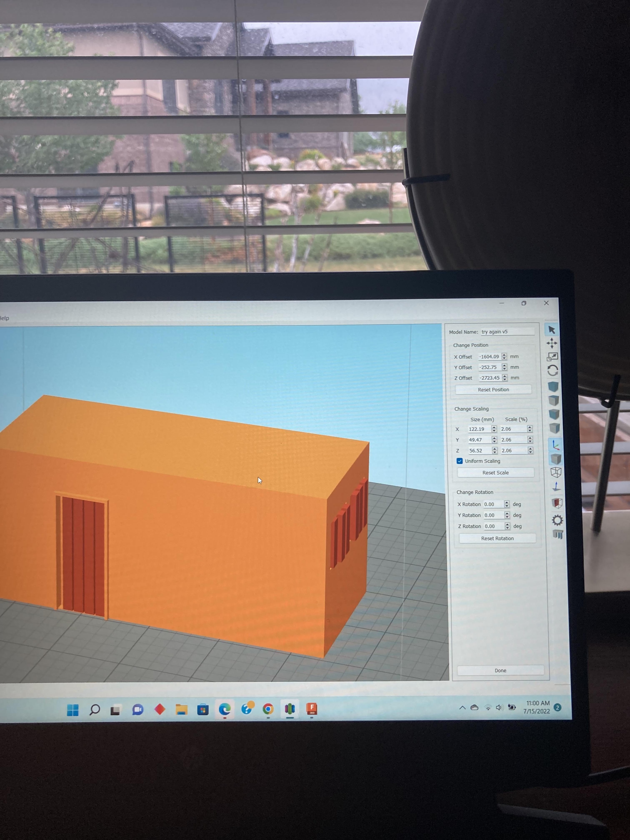The image size is (630, 840).
Task: Click the Model Name text field
Action: click(507, 332)
